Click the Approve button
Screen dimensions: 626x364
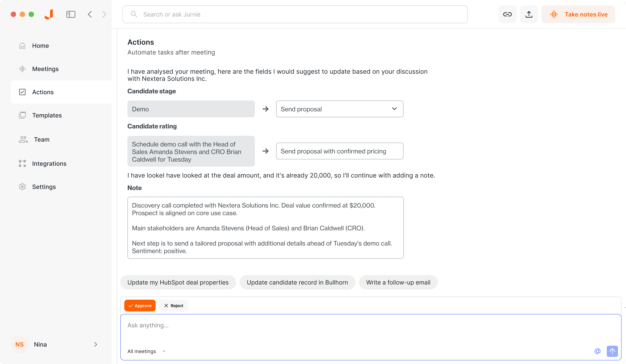[140, 305]
